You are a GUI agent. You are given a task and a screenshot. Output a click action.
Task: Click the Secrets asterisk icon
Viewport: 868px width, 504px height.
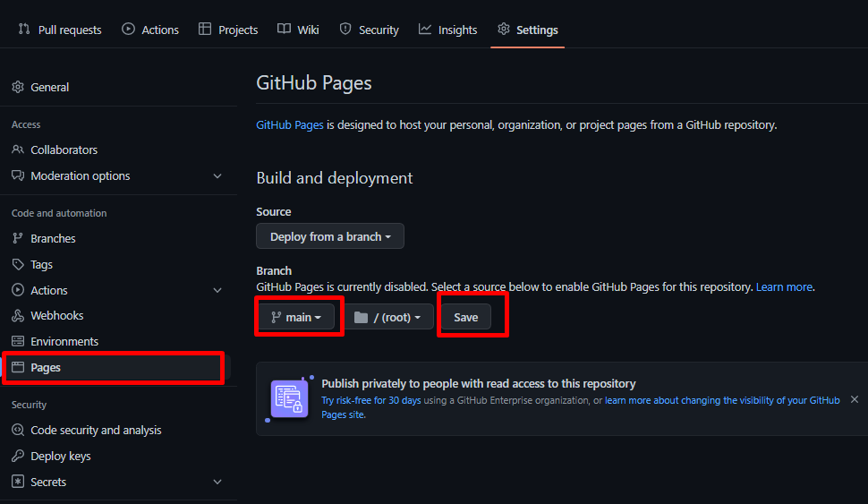pos(18,482)
